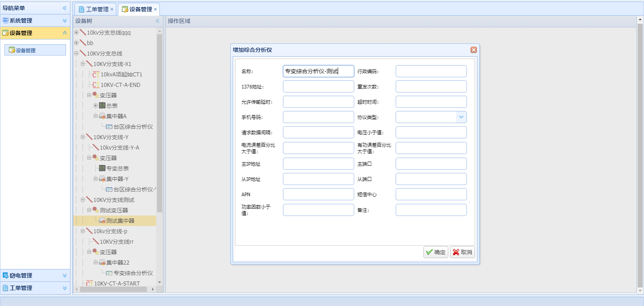
Task: Expand the 窃电管理 accordion section
Action: pos(65,275)
